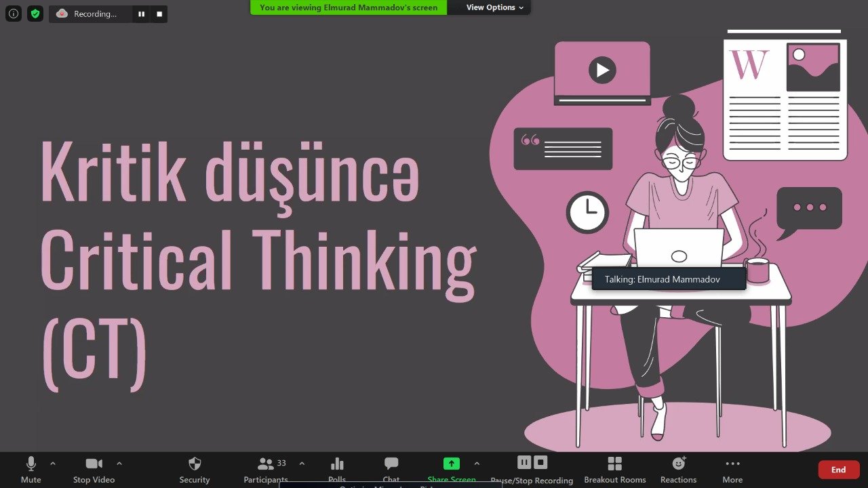Turn off camera with Stop Video
868x488 pixels.
click(94, 469)
